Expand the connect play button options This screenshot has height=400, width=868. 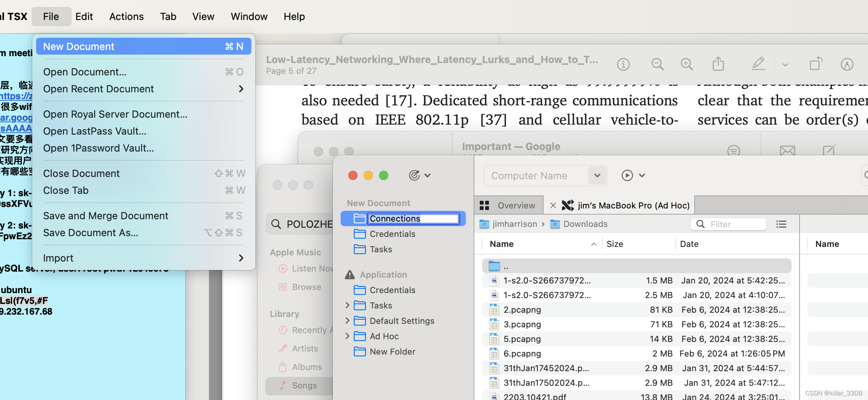(x=642, y=175)
